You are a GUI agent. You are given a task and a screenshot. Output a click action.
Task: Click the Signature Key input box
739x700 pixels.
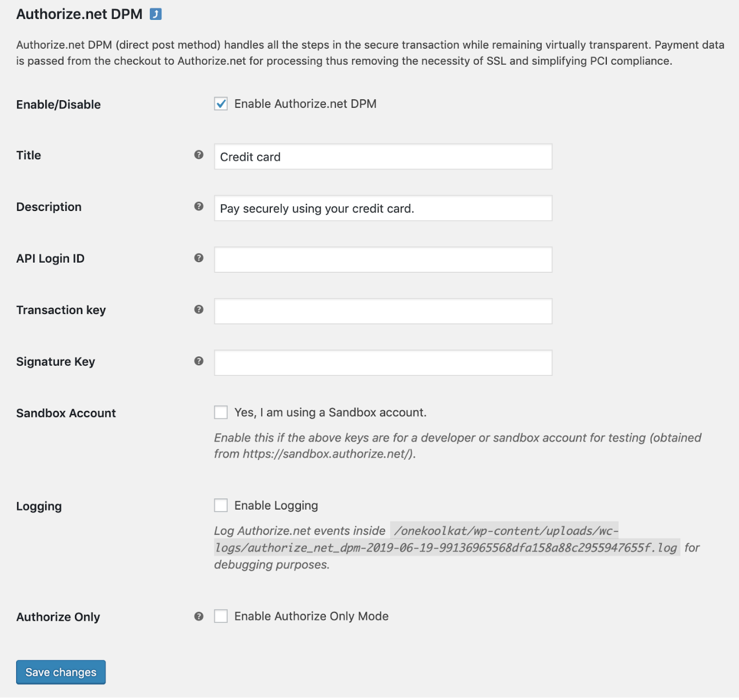tap(383, 362)
